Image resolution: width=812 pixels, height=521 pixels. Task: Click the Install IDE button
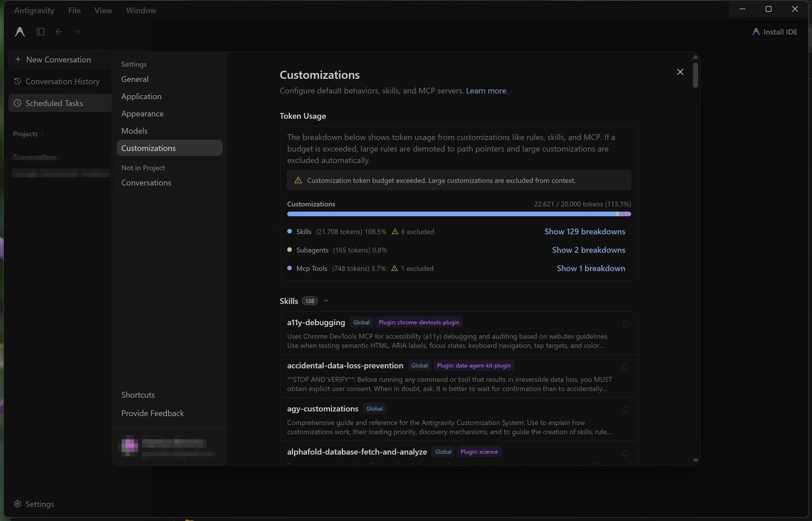(774, 32)
